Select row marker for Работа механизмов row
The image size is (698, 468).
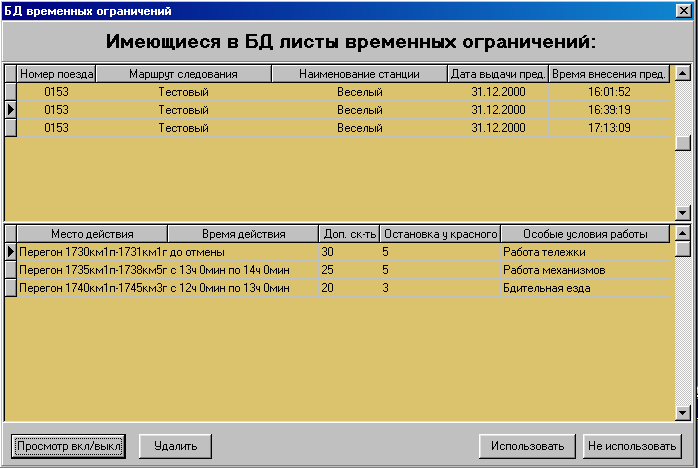11,270
